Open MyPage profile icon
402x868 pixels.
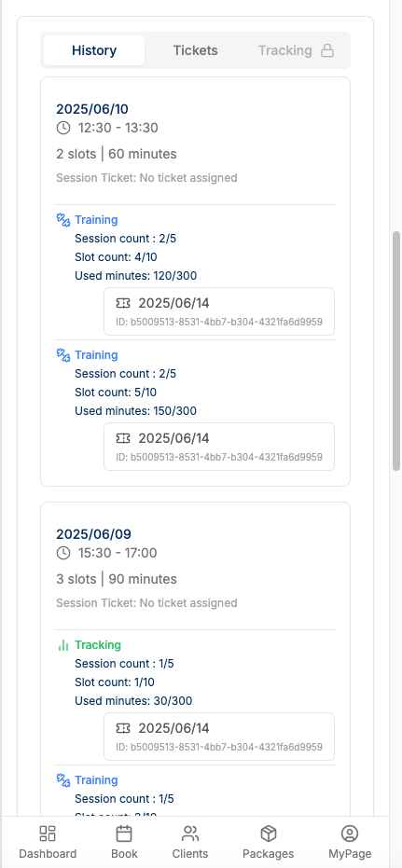coord(350,834)
